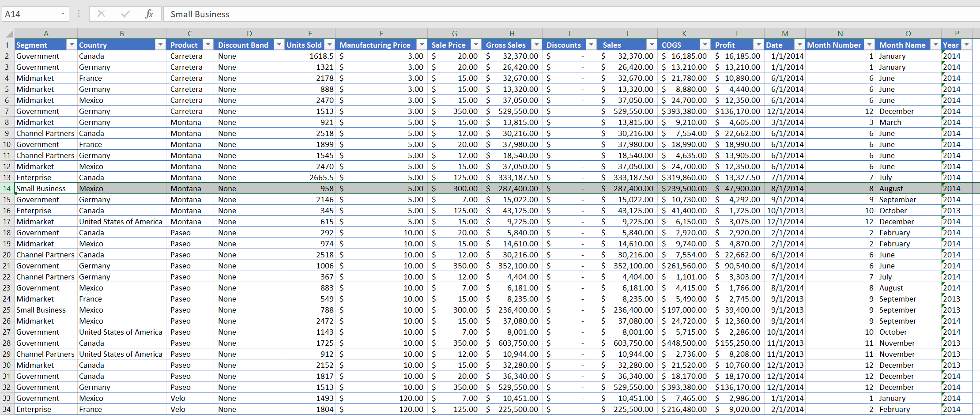The image size is (980, 415).
Task: Open the Manufacturing Price filter dropdown
Action: point(422,45)
